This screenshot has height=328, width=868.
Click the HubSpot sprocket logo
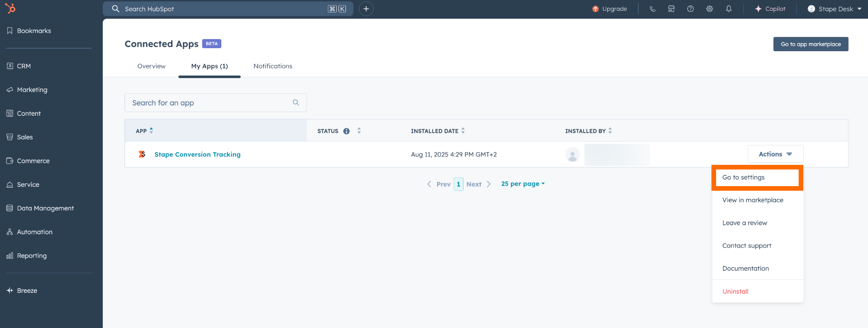click(x=10, y=8)
